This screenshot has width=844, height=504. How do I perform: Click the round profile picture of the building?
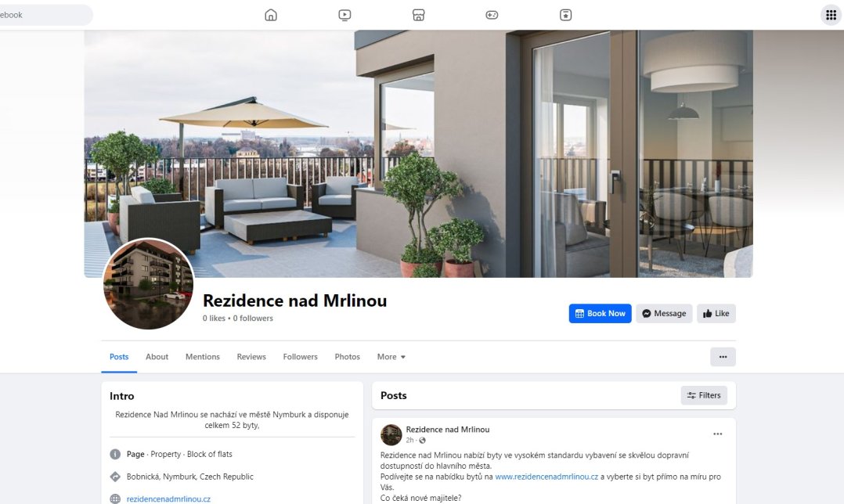coord(148,283)
